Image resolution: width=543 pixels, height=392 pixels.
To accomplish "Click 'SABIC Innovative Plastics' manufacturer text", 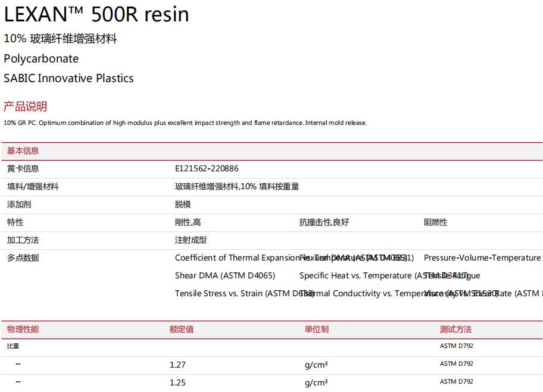I will click(x=68, y=78).
